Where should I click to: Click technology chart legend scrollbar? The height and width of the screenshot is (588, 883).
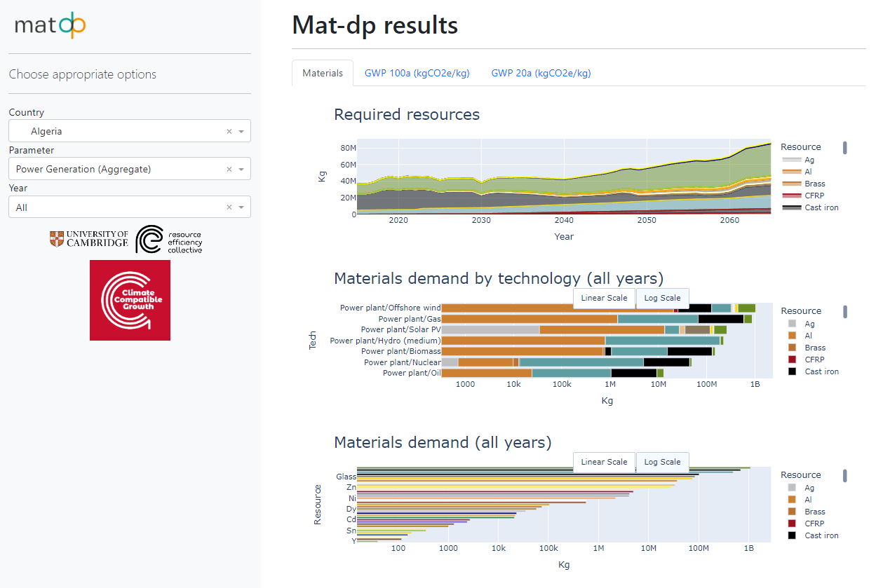pos(845,312)
